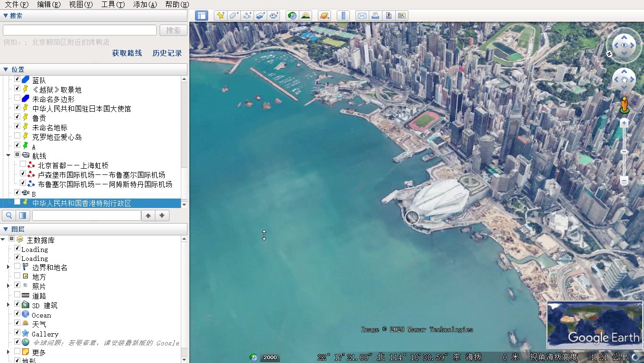The width and height of the screenshot is (644, 363).
Task: Open the planet switcher dropdown
Action: click(324, 16)
